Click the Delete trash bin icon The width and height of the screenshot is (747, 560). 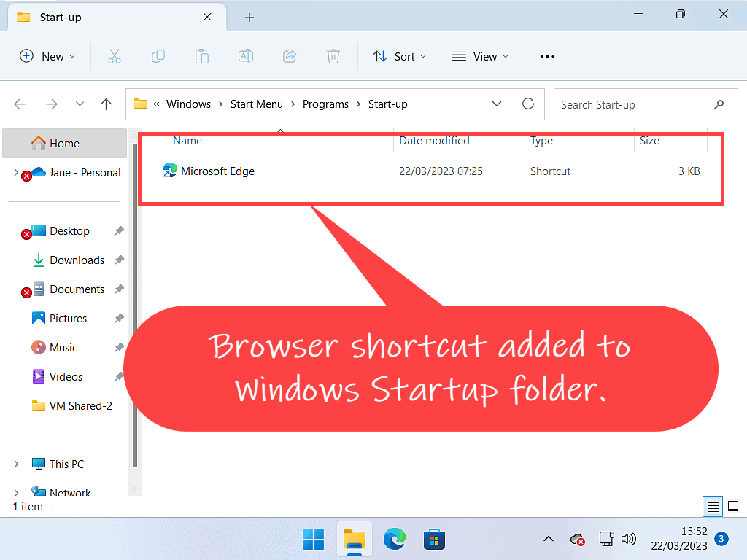coord(333,56)
